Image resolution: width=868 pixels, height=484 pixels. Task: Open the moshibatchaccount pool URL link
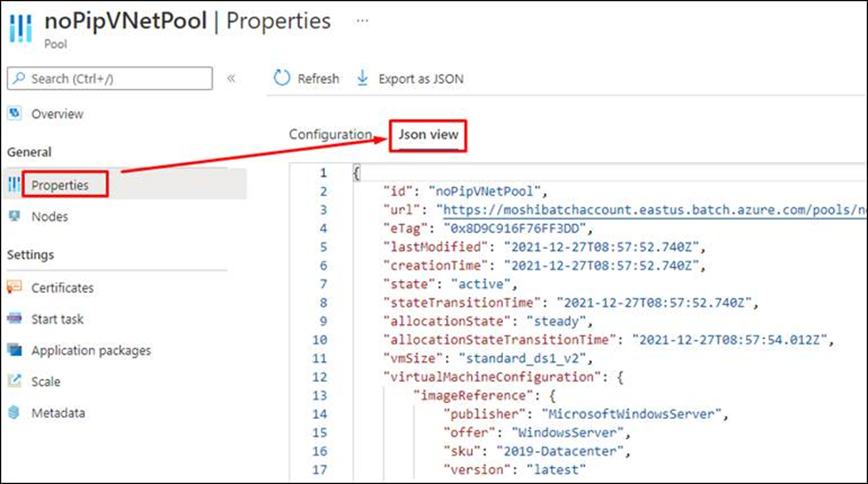(x=653, y=210)
